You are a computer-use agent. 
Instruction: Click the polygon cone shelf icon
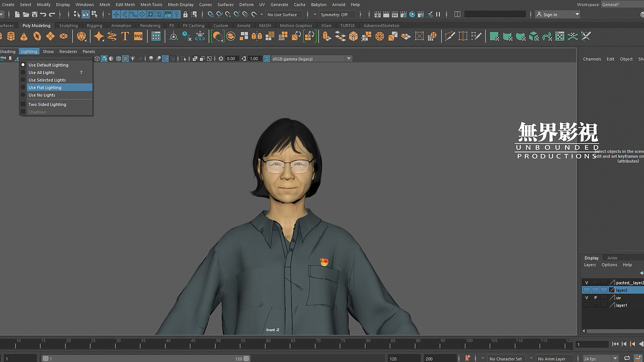coord(24,36)
